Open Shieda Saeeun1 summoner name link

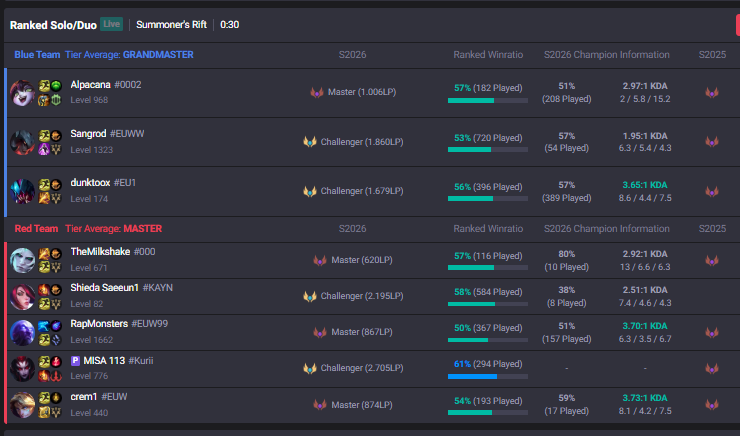(105, 287)
